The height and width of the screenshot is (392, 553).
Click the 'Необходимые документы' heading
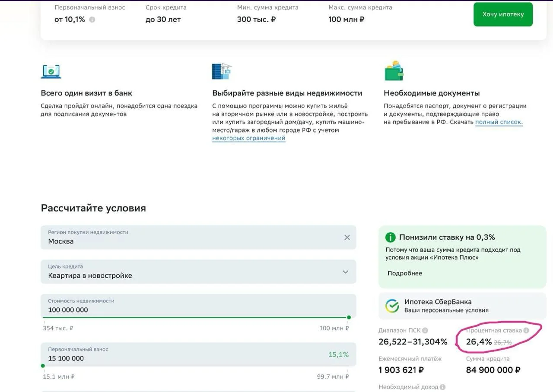click(432, 93)
